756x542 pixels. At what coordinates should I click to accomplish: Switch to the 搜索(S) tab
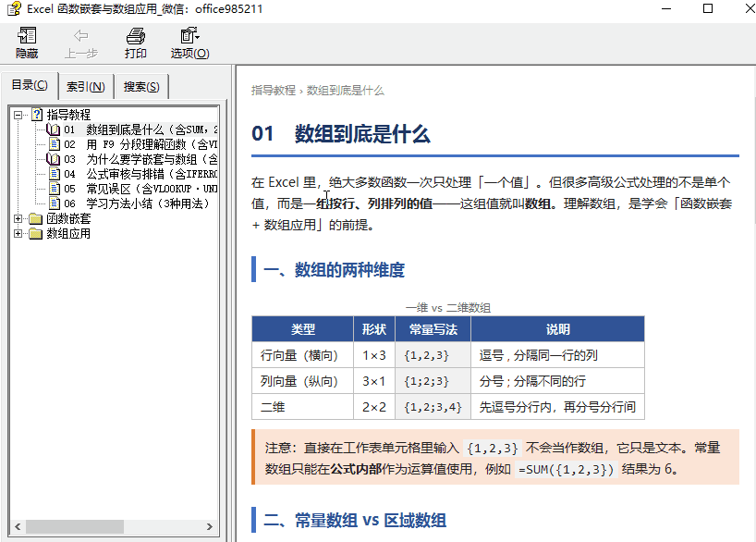[141, 87]
